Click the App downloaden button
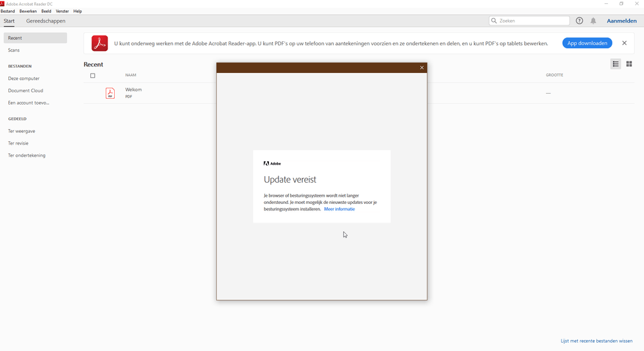The height and width of the screenshot is (351, 644). (587, 43)
